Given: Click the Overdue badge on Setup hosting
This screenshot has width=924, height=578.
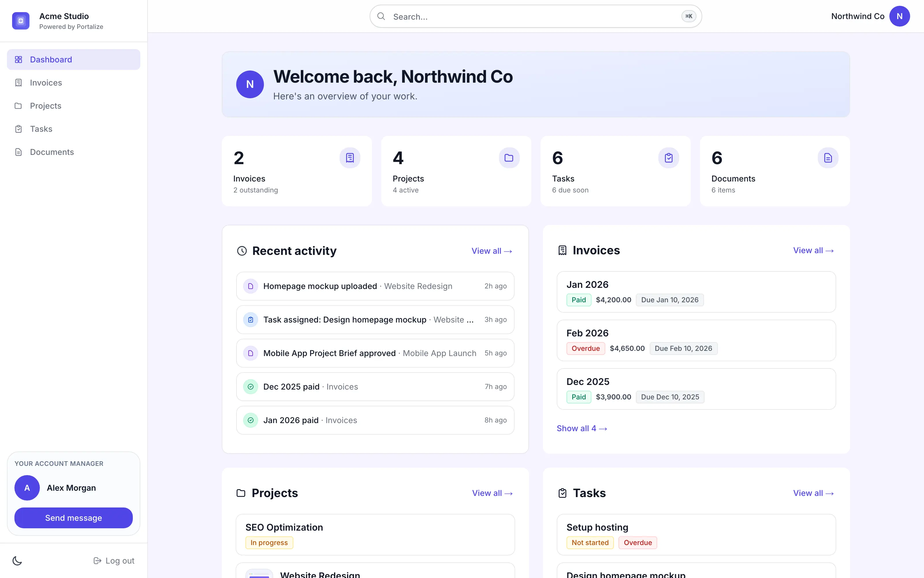Looking at the screenshot, I should point(638,543).
